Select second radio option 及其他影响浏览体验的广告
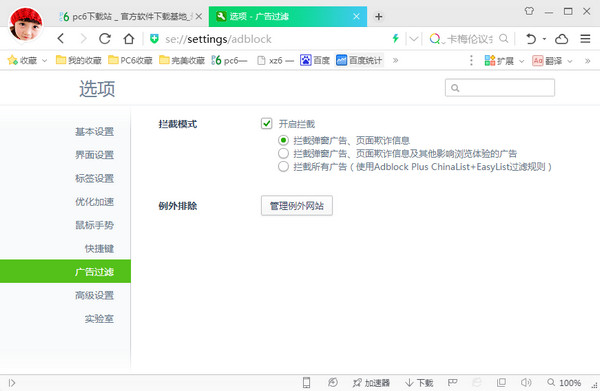The width and height of the screenshot is (600, 391). pos(283,154)
